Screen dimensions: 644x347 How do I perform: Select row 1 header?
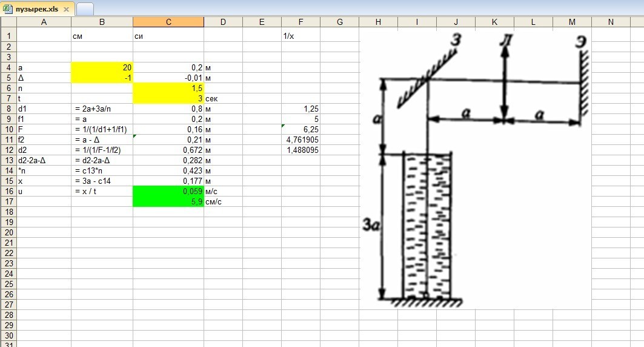tap(8, 36)
